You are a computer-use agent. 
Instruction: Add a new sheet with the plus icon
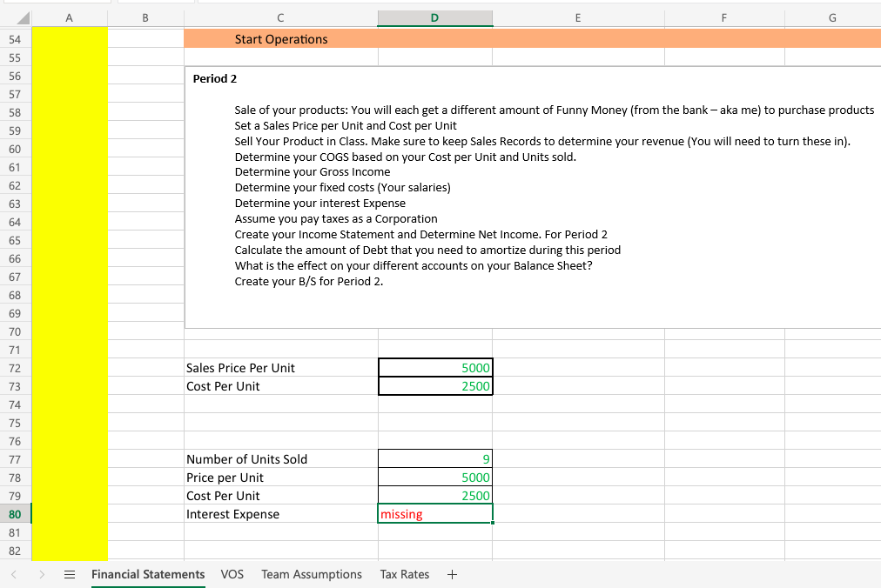point(452,574)
